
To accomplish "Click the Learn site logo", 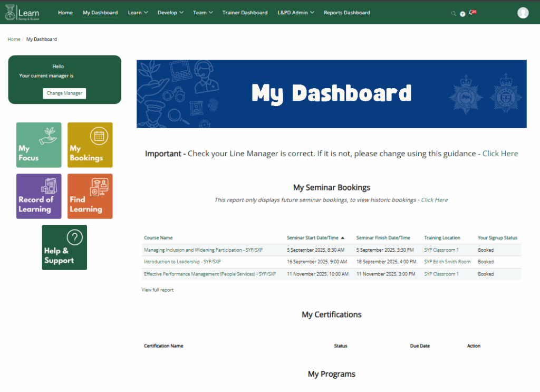I will pyautogui.click(x=23, y=13).
